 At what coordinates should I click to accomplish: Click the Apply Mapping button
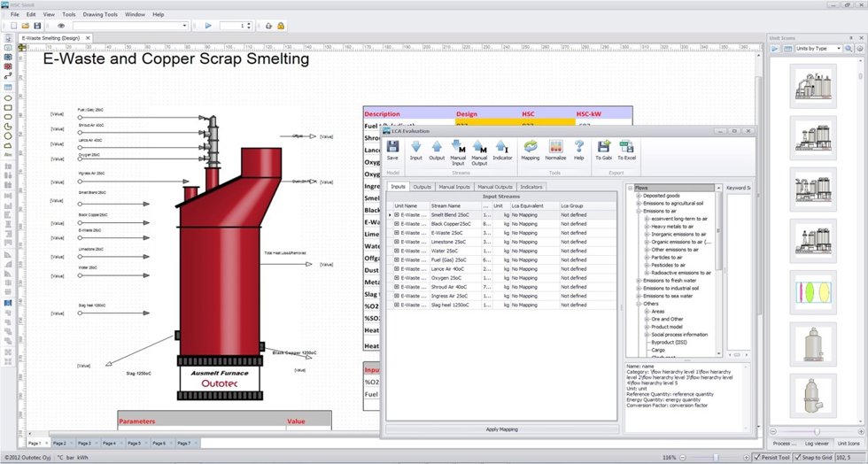tap(502, 429)
